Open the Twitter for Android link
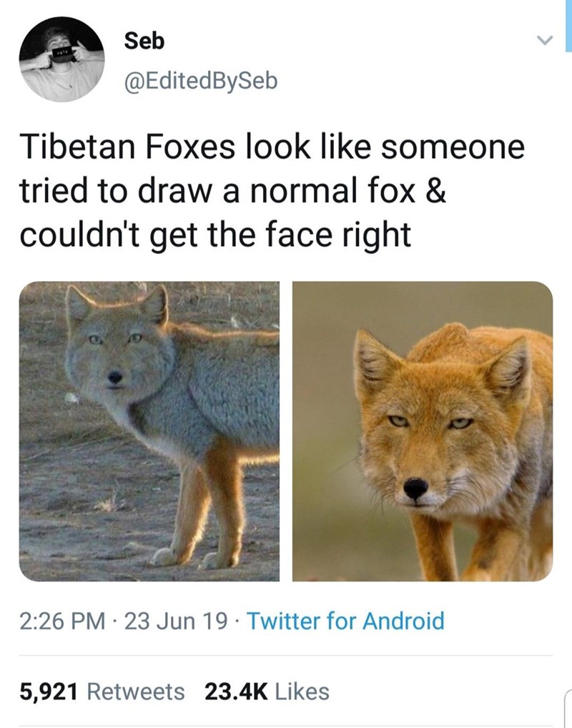 click(345, 621)
